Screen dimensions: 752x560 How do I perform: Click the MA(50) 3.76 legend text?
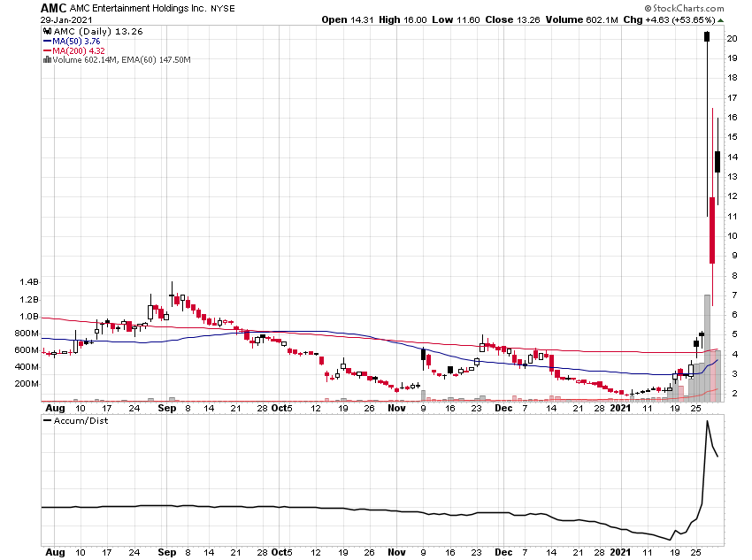[x=76, y=42]
